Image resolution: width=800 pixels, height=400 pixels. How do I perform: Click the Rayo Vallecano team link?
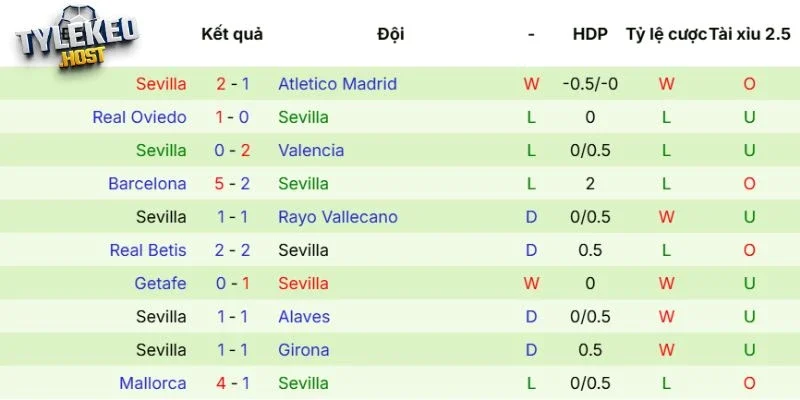coord(337,217)
